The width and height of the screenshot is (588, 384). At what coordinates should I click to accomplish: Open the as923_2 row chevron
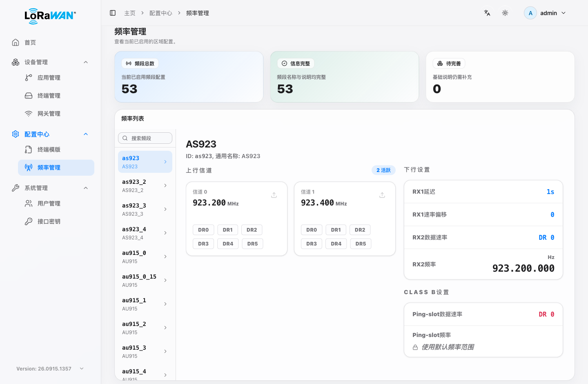coord(165,185)
